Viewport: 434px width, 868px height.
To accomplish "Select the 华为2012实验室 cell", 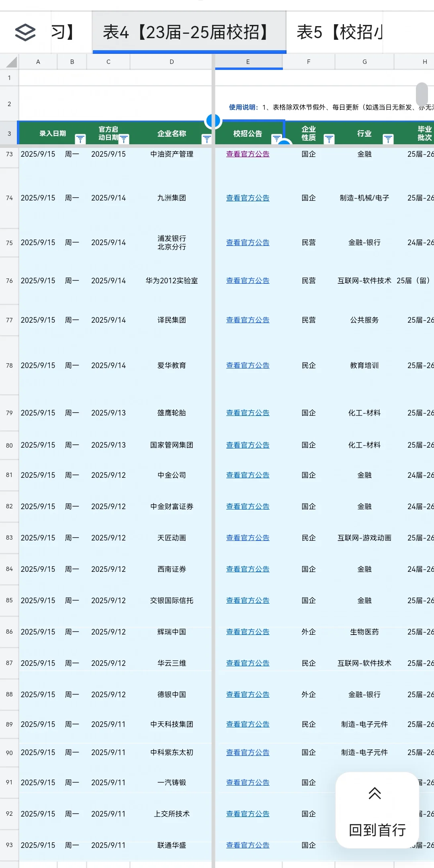I will (172, 280).
